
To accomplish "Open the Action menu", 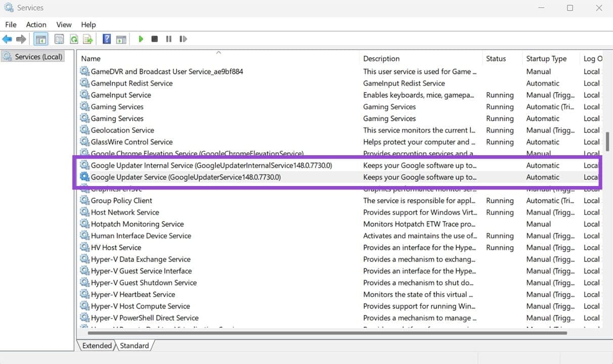I will (x=36, y=24).
